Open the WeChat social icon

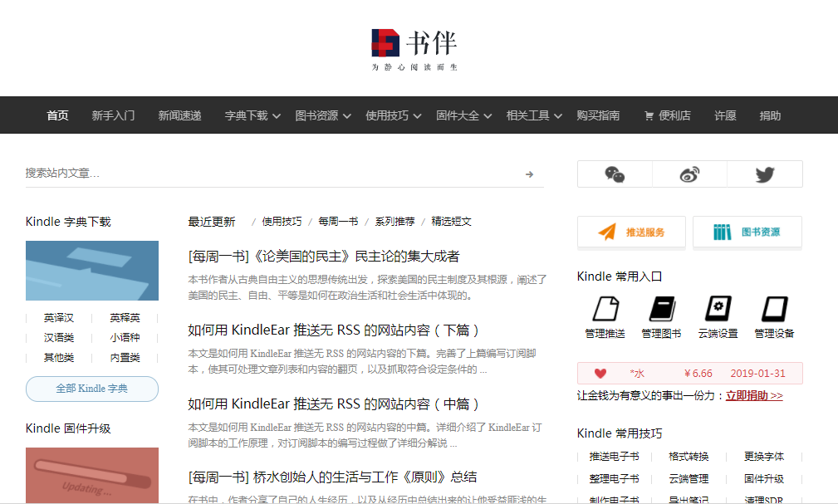[615, 174]
